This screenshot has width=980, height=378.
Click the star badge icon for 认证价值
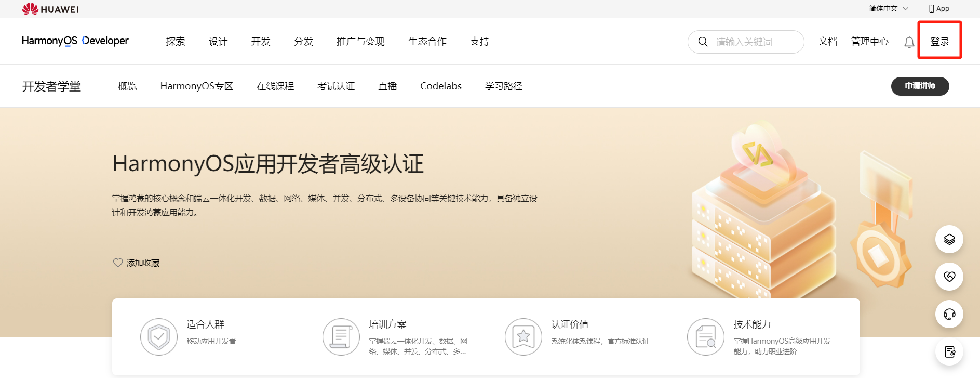(523, 337)
